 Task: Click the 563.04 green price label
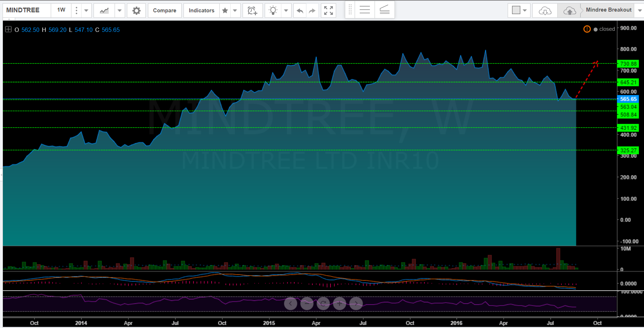point(628,107)
